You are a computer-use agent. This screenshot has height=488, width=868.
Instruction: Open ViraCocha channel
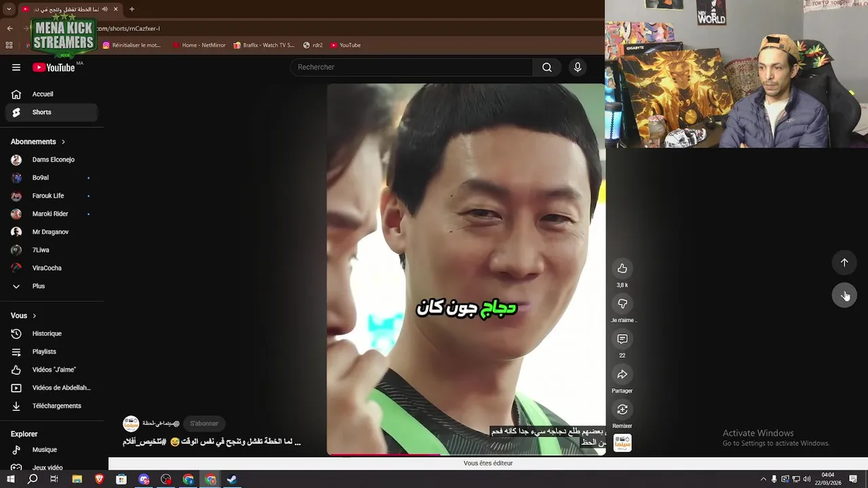click(52, 268)
